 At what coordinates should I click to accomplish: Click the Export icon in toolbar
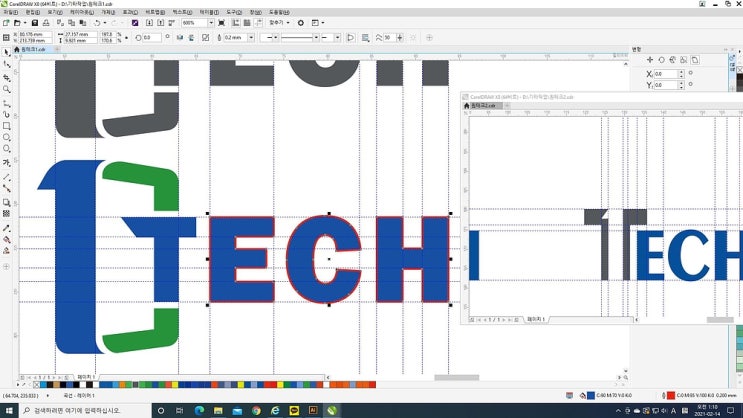click(161, 23)
